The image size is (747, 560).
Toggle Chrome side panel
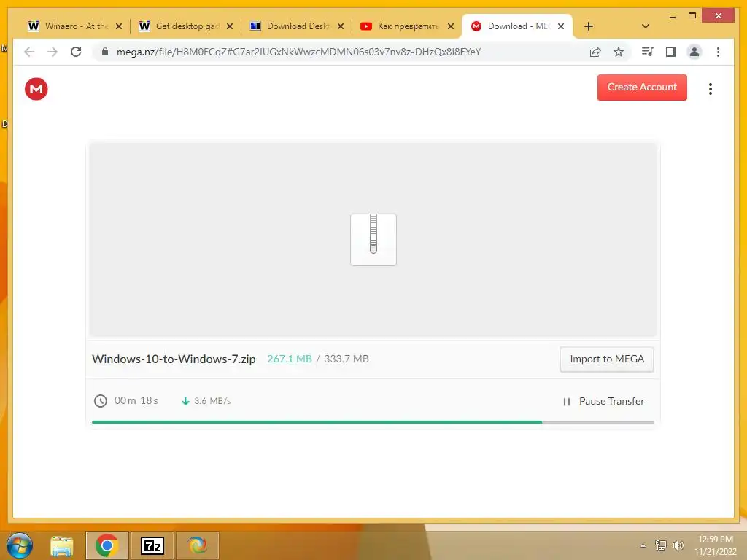point(671,52)
